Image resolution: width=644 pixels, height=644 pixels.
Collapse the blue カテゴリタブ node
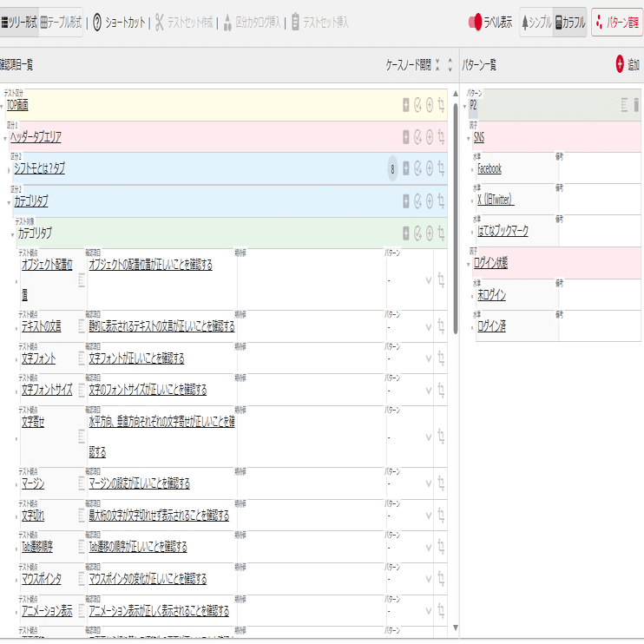[x=9, y=202]
